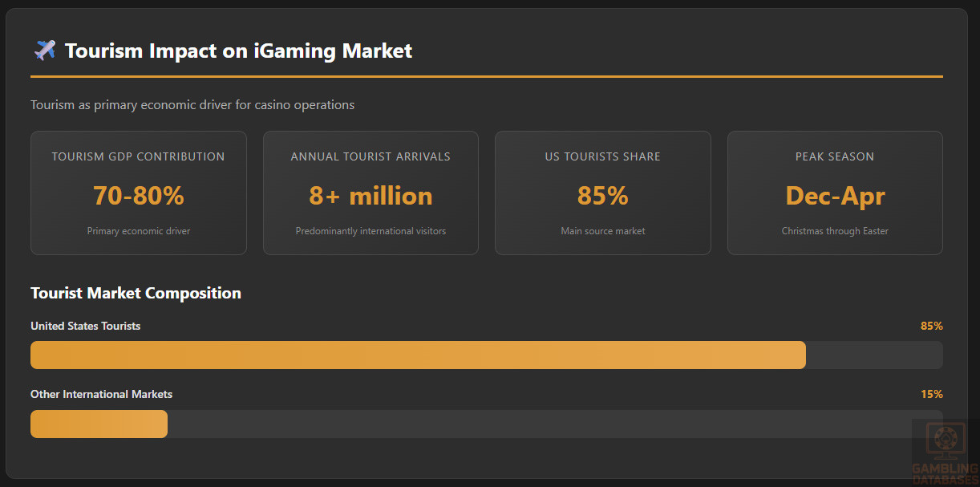Click the Tourist Market Composition heading
This screenshot has height=487, width=980.
tap(136, 294)
